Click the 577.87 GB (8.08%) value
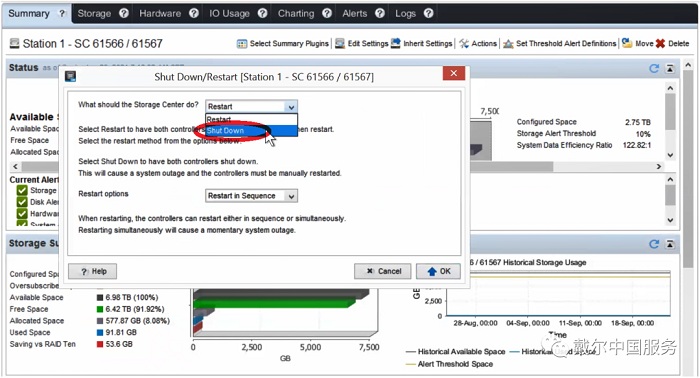The width and height of the screenshot is (700, 378). [x=138, y=321]
